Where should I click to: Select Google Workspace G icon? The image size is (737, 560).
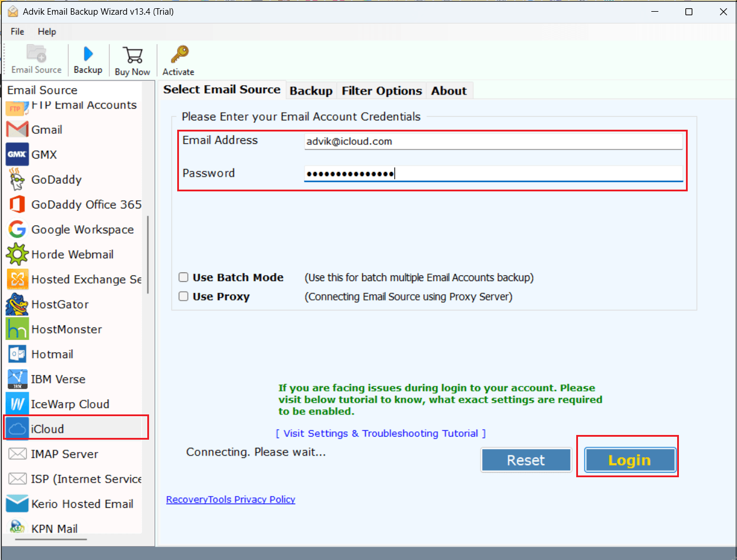click(x=17, y=229)
